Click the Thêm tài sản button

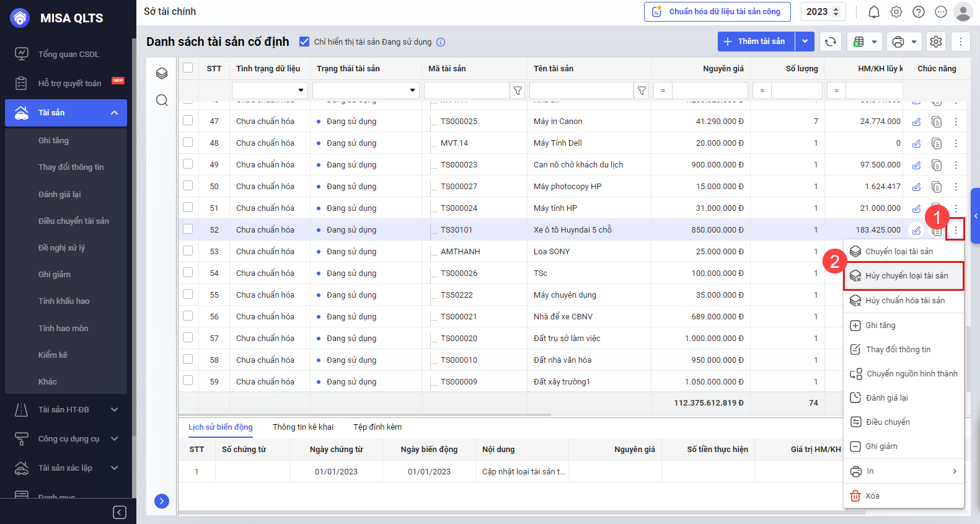(756, 42)
